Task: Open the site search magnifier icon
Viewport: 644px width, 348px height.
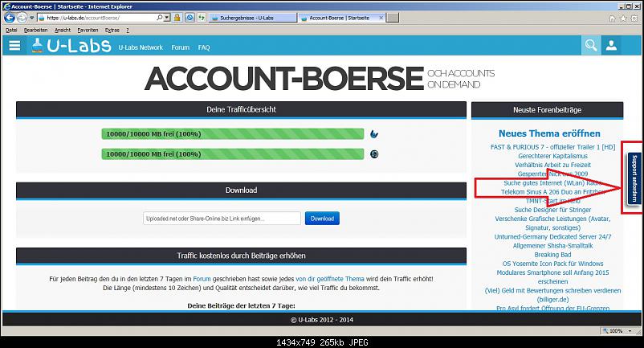Action: tap(591, 45)
